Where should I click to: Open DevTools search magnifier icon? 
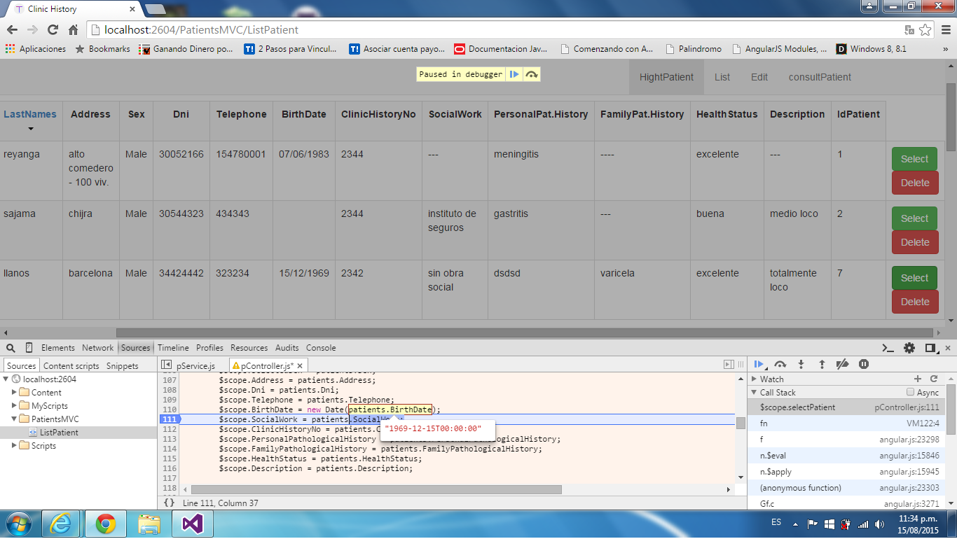coord(11,348)
